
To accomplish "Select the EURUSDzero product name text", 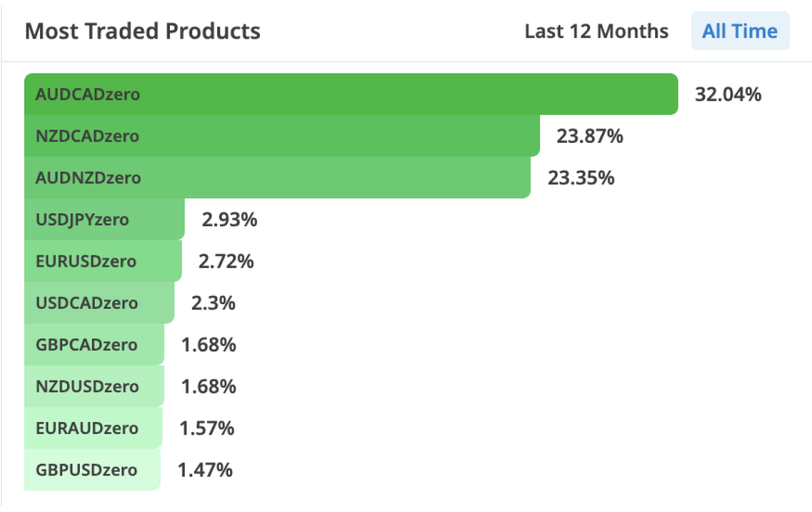I will pos(85,261).
